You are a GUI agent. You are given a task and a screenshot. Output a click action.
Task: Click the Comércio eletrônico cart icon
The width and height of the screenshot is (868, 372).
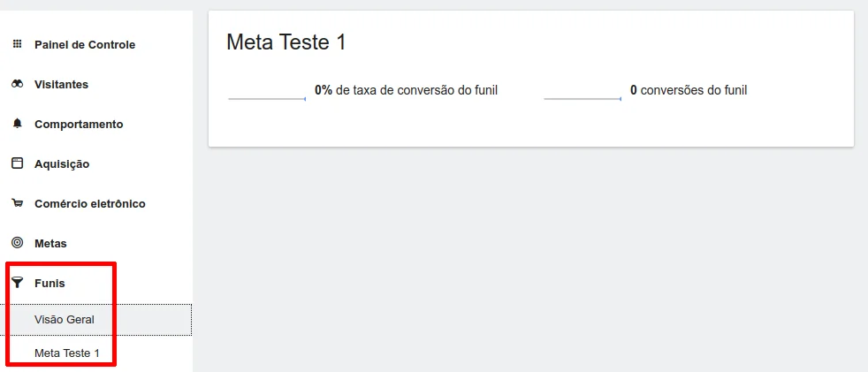coord(17,203)
